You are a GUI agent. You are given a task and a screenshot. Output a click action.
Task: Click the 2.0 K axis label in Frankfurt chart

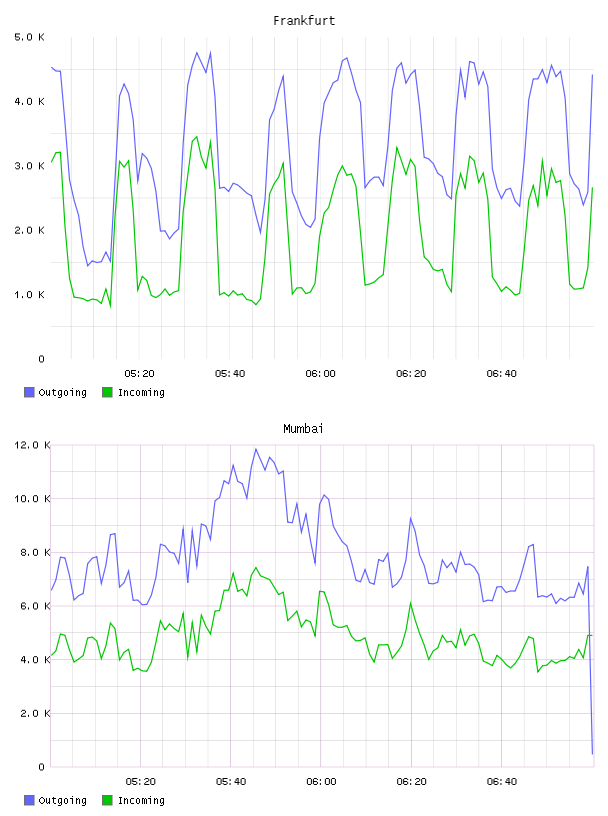pyautogui.click(x=30, y=231)
